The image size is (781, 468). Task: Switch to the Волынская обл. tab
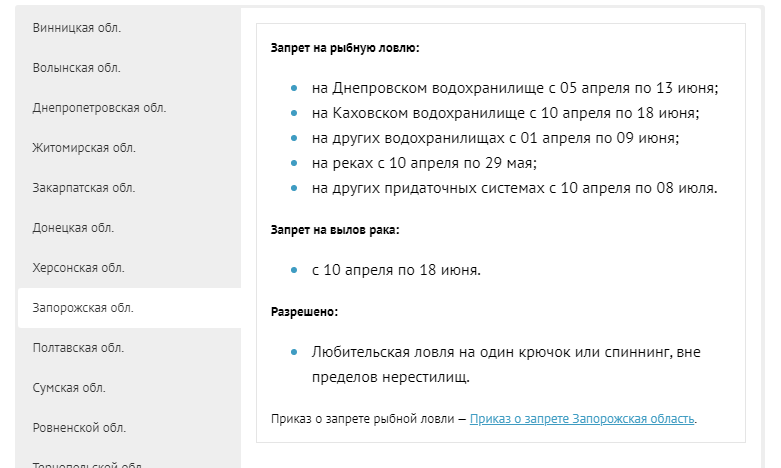pos(77,68)
